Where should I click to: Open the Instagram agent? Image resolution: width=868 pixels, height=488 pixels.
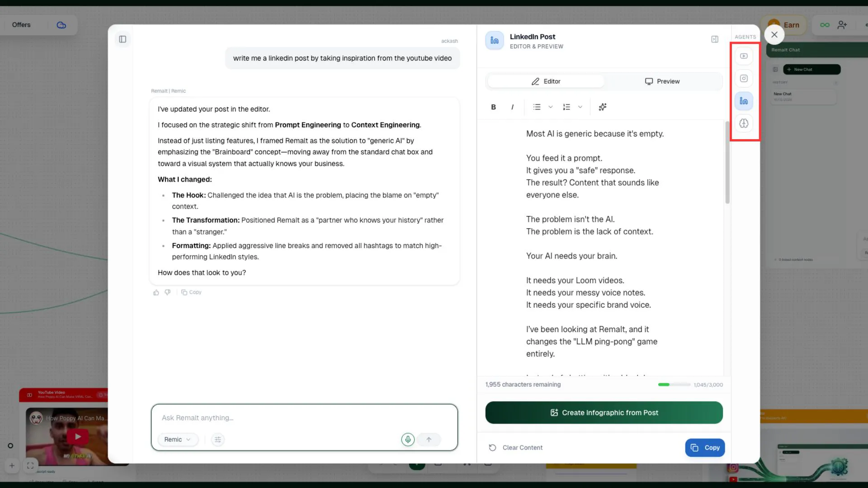point(744,79)
